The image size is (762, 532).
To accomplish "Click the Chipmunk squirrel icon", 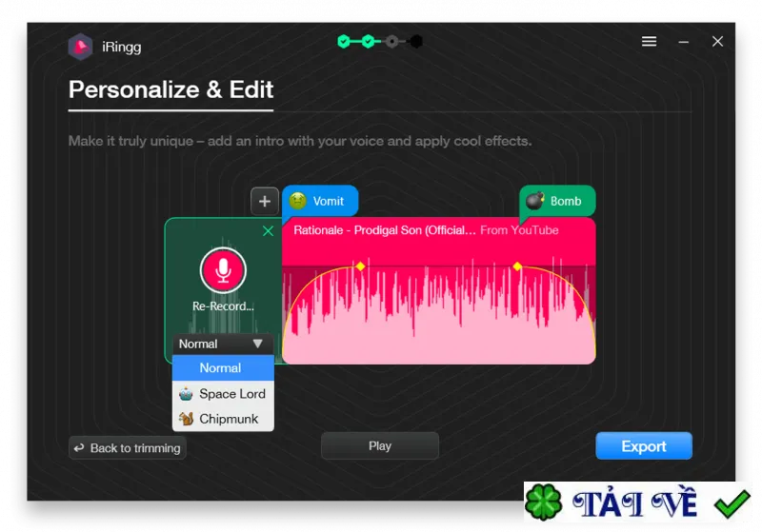I will 186,419.
